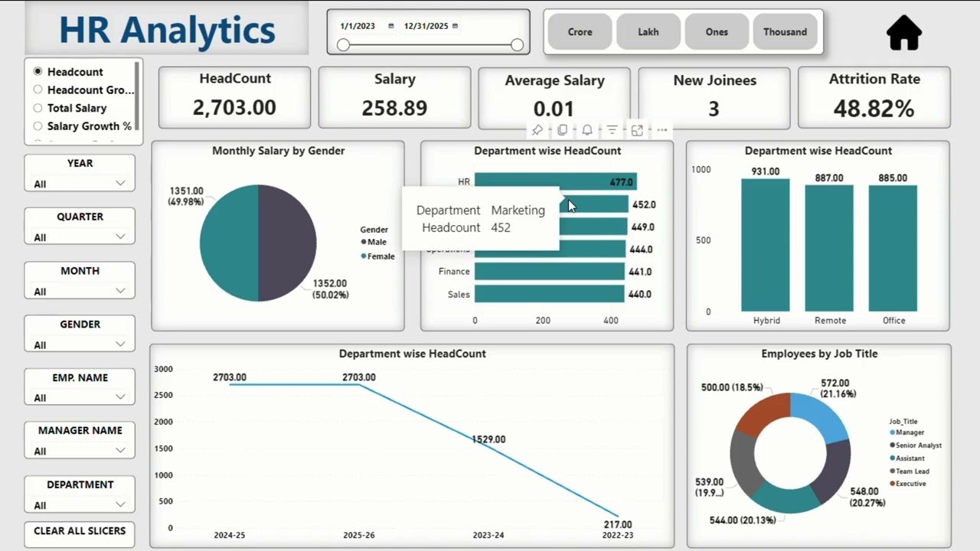Click the Attrition Rate card value 48.82%
This screenshot has height=551, width=980.
[x=874, y=109]
